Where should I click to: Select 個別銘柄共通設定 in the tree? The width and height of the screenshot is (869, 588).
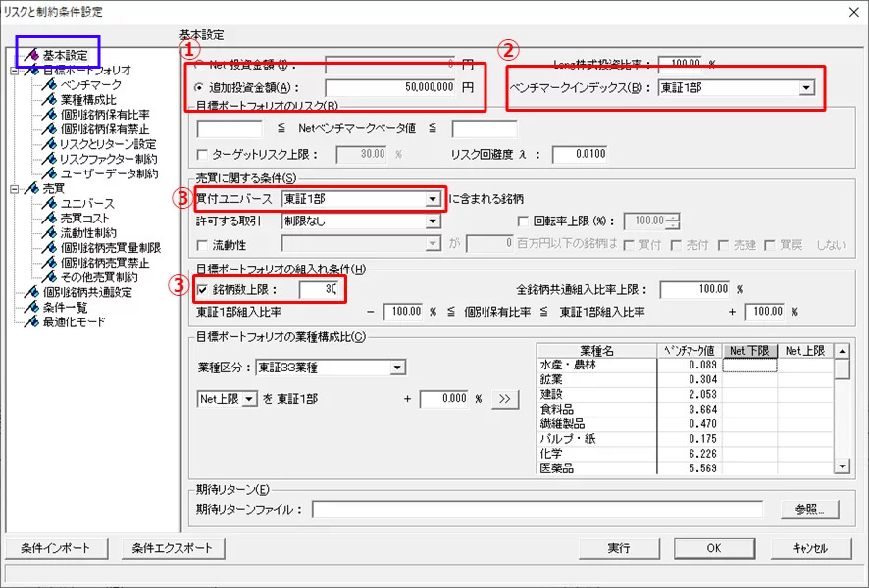tap(86, 292)
